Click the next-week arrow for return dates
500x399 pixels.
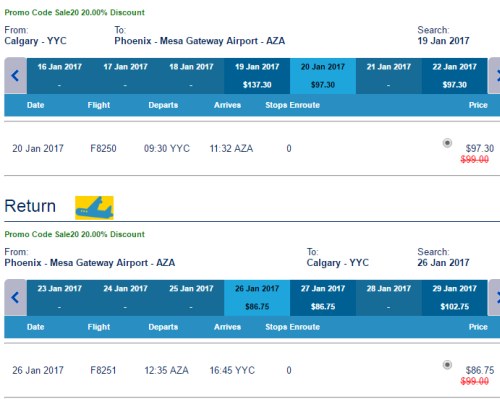(x=494, y=297)
